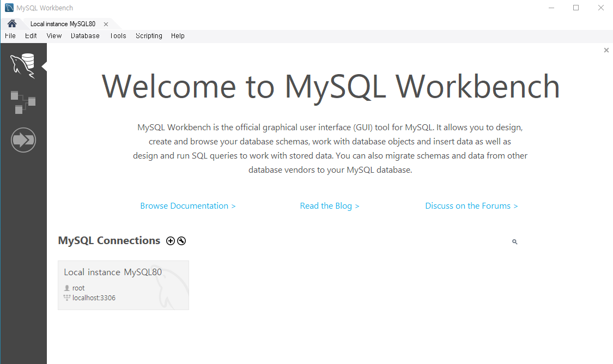Screen dimensions: 613x364
Task: Follow the Read the Blog link
Action: (330, 206)
